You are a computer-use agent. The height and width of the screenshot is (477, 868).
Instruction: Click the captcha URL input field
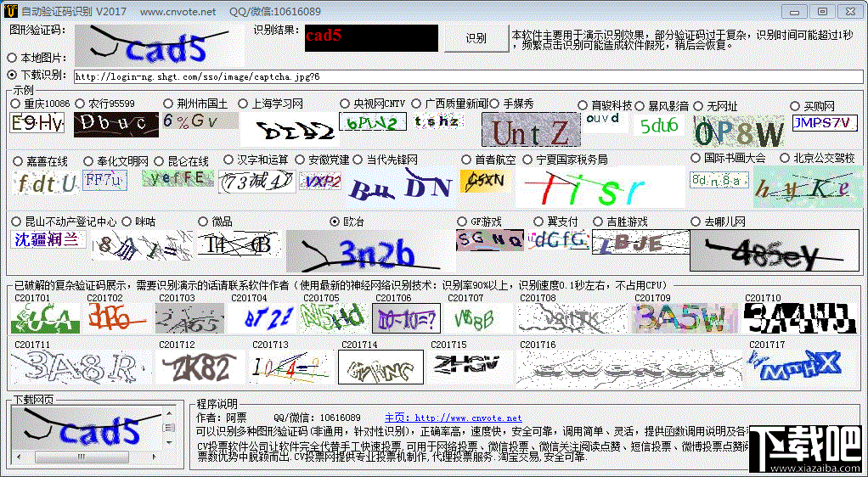point(468,77)
